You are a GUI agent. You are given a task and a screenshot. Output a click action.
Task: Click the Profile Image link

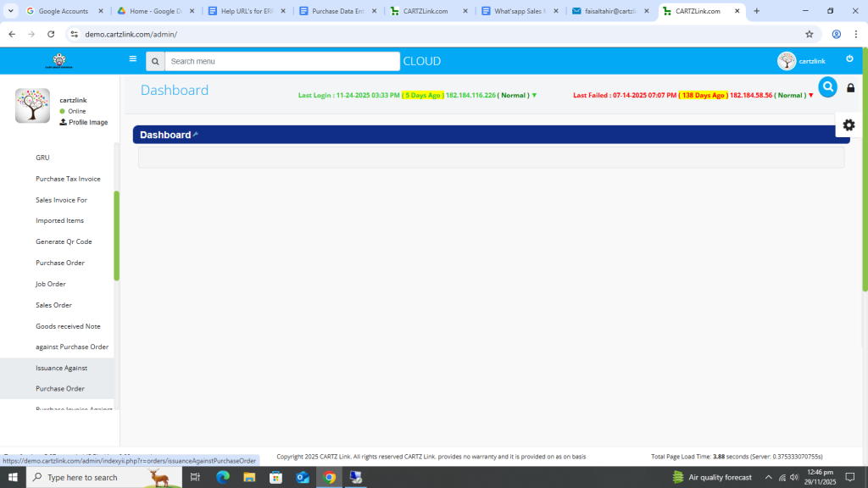coord(87,123)
